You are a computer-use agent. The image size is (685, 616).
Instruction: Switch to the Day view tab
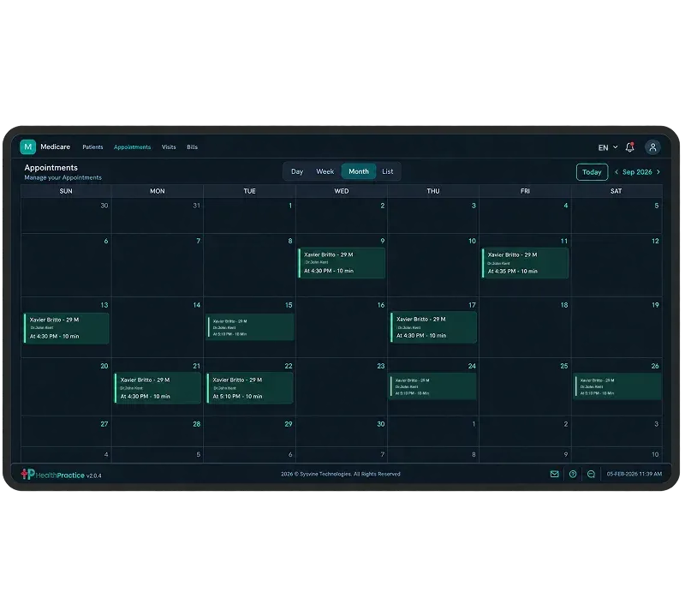tap(297, 171)
